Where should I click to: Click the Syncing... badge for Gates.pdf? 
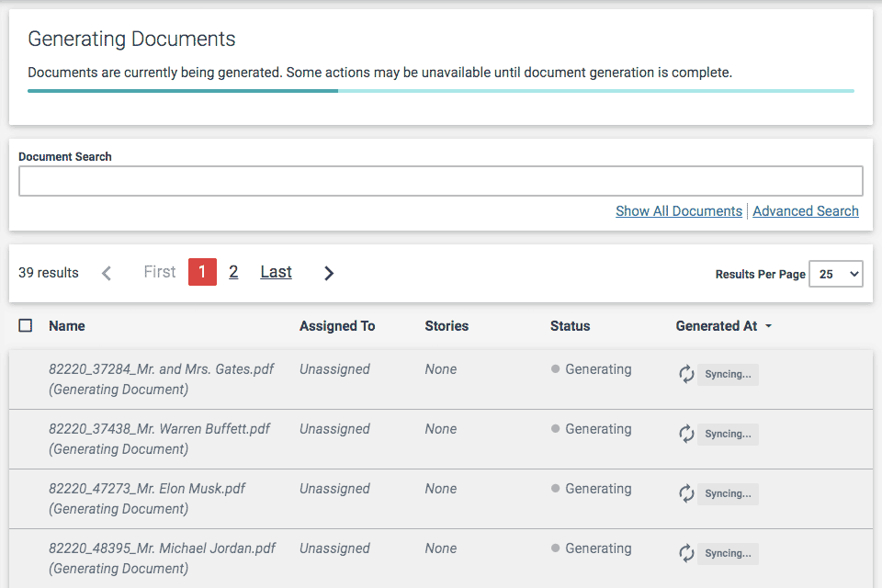click(x=728, y=375)
